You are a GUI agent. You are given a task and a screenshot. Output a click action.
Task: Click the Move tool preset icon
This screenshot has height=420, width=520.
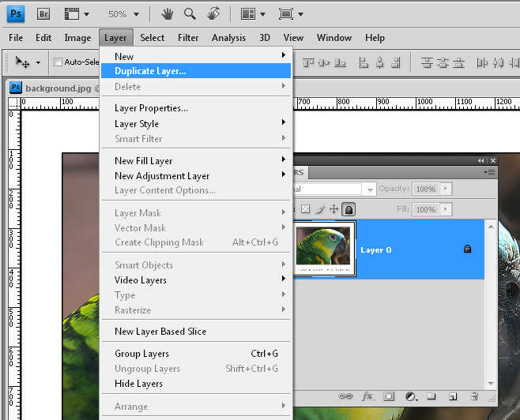click(x=23, y=62)
